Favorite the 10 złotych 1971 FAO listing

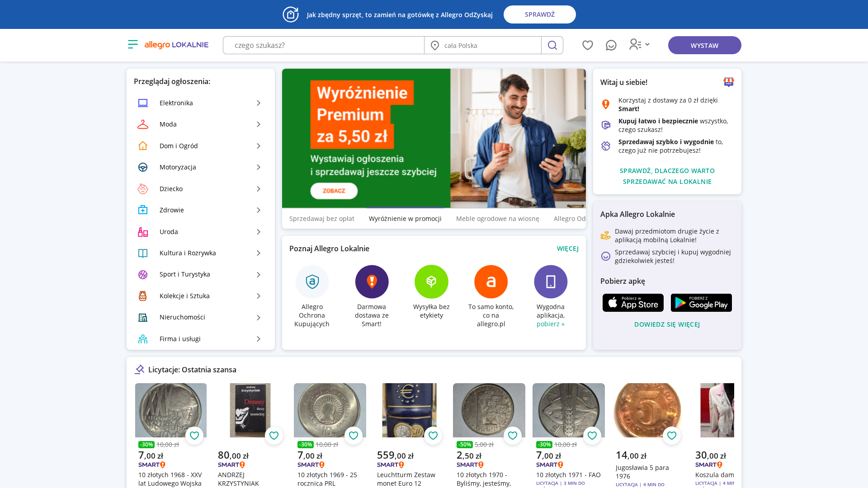tap(592, 436)
